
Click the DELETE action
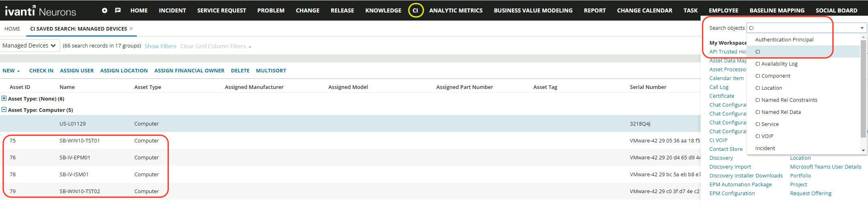pyautogui.click(x=240, y=70)
